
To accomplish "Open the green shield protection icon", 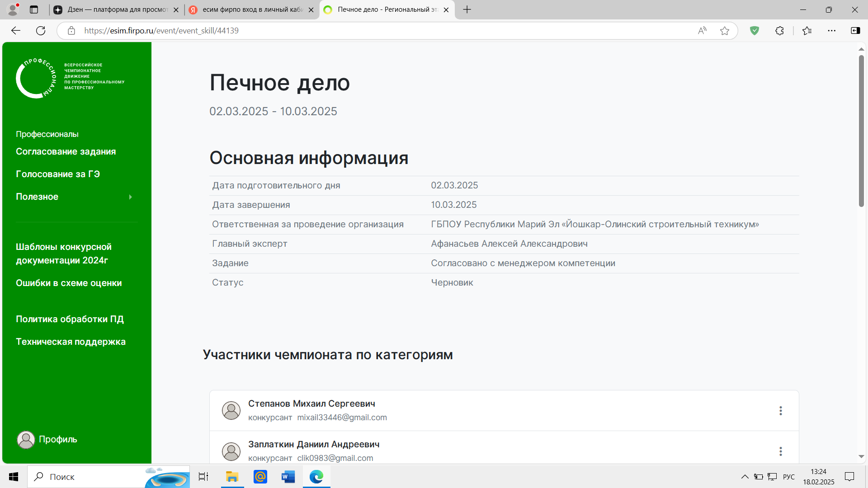I will 754,30.
